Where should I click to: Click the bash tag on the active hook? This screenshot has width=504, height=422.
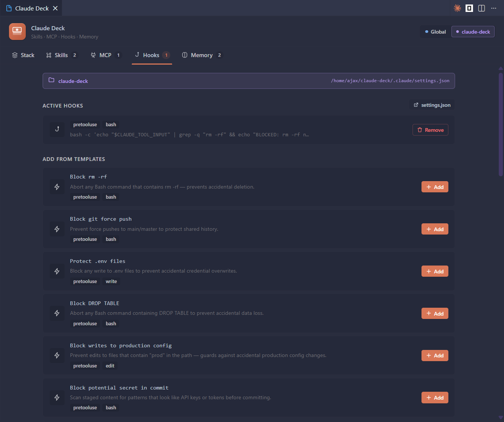coord(111,125)
